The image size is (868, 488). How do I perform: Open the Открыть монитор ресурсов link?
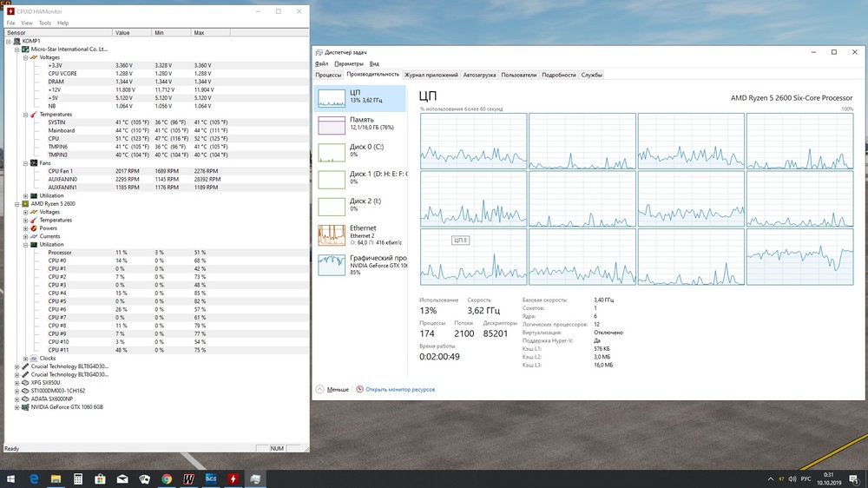pos(395,389)
